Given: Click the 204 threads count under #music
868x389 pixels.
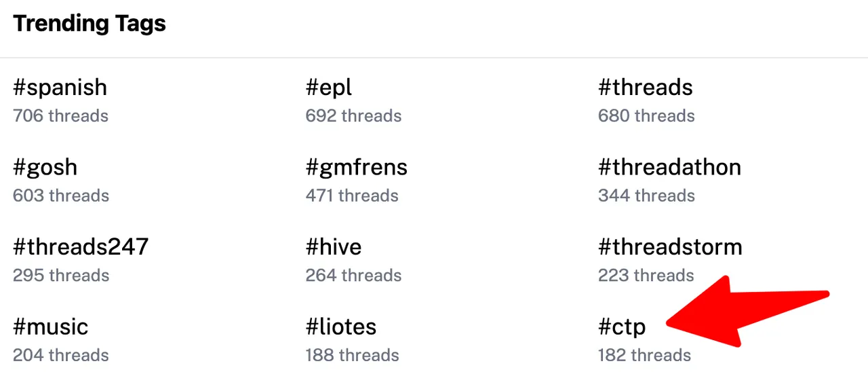Looking at the screenshot, I should pyautogui.click(x=60, y=355).
